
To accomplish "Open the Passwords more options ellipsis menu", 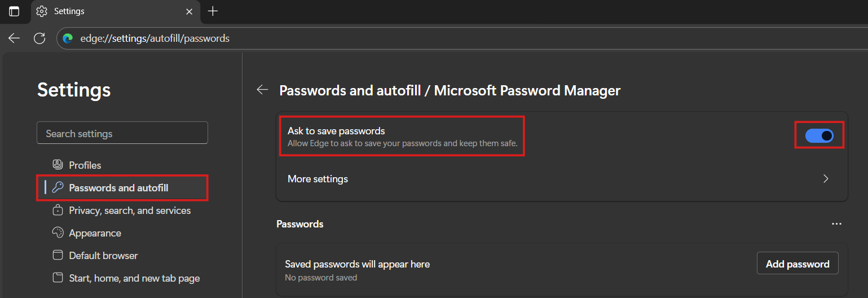I will (x=836, y=224).
